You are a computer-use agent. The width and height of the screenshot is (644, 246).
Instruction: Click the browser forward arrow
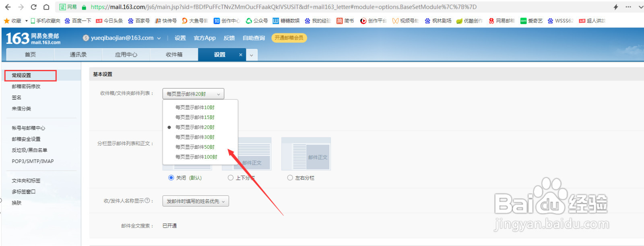pyautogui.click(x=21, y=7)
